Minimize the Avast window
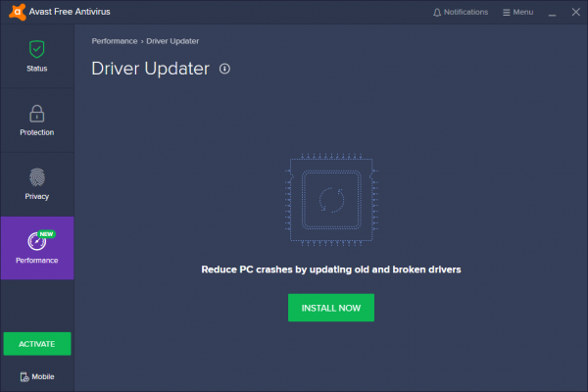Image resolution: width=588 pixels, height=392 pixels. [552, 13]
